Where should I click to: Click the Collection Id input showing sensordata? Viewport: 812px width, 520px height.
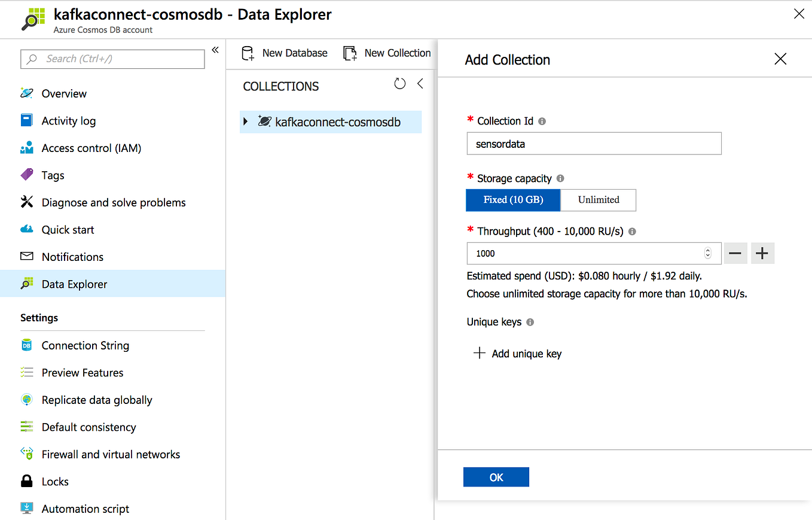pyautogui.click(x=594, y=144)
